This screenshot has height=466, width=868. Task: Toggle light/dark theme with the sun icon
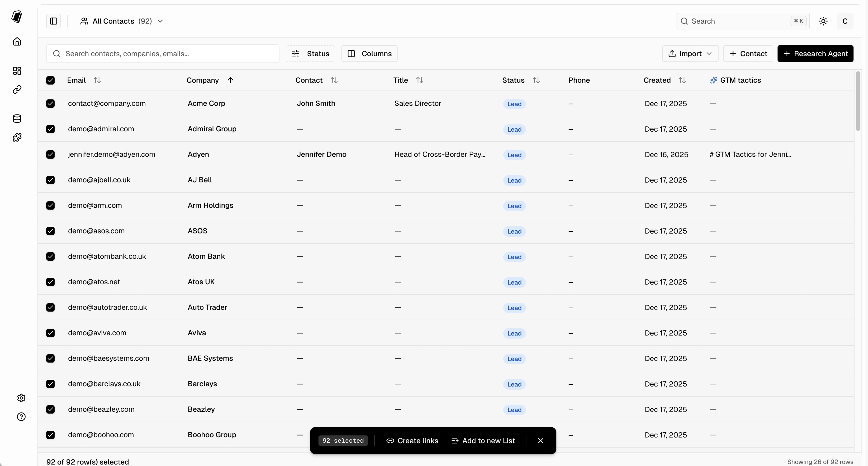click(x=823, y=21)
